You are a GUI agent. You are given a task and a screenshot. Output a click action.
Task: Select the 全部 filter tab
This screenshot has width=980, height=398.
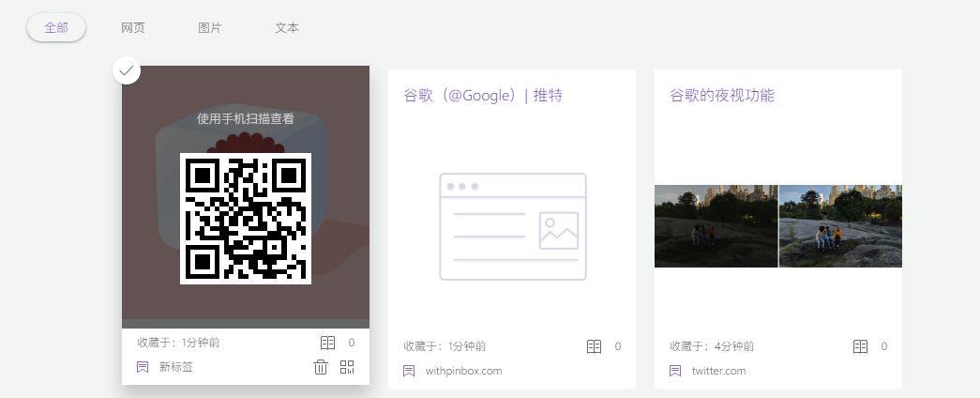pos(55,27)
